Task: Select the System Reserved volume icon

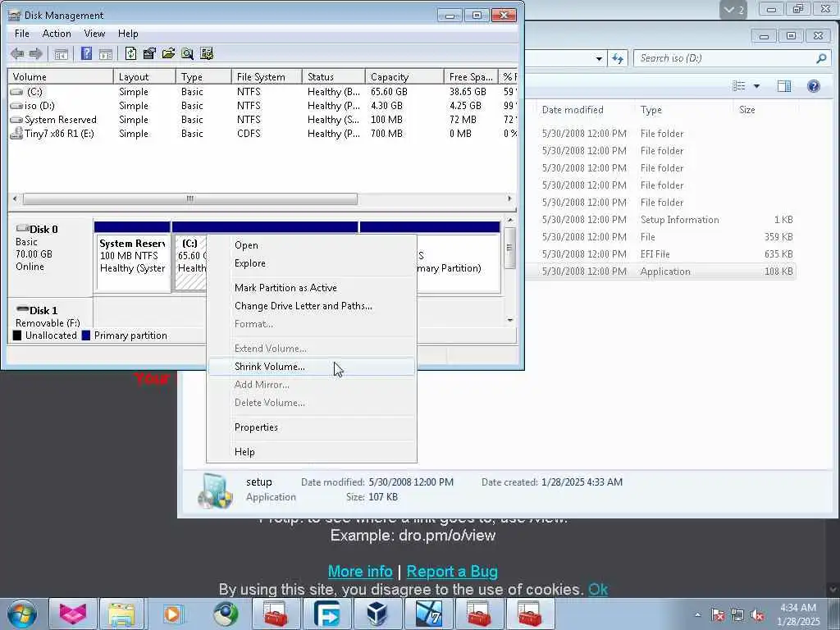Action: [x=16, y=120]
